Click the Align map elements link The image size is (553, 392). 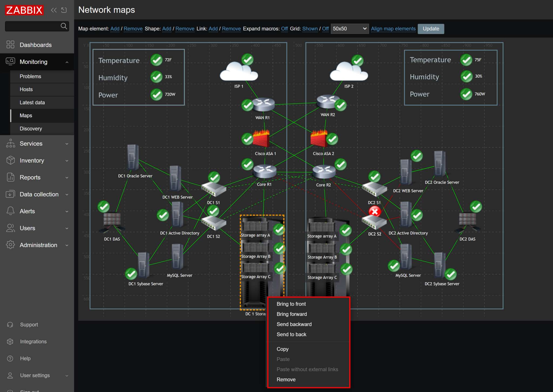393,29
